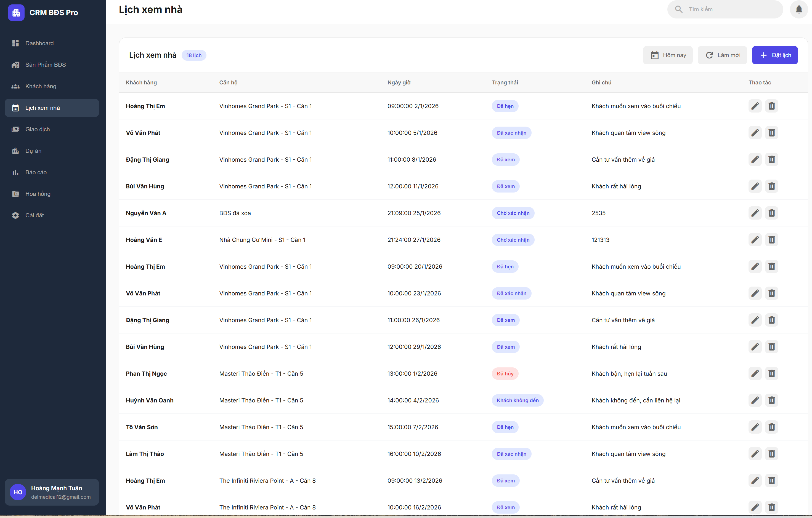Click the Đặt lịch button
Image resolution: width=812 pixels, height=518 pixels.
coord(774,55)
